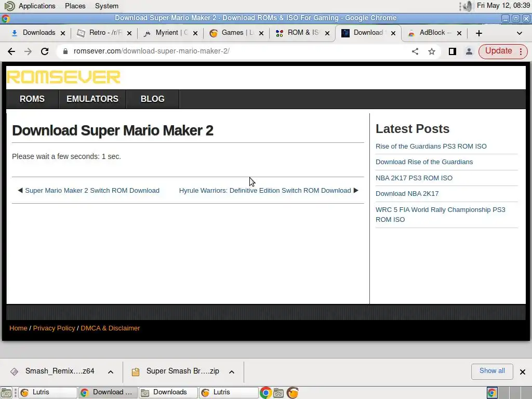Viewport: 532px width, 399px height.
Task: Expand options for Smash_Remix download
Action: (x=111, y=372)
